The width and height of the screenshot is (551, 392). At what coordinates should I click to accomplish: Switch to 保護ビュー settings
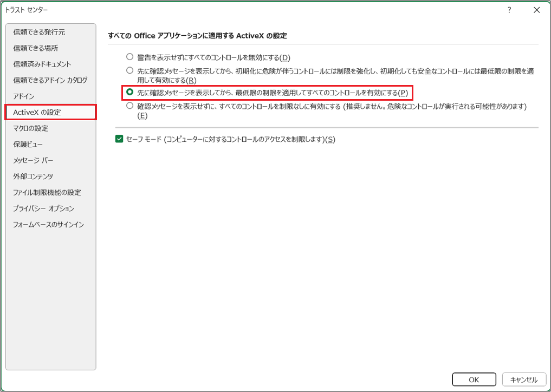click(27, 144)
